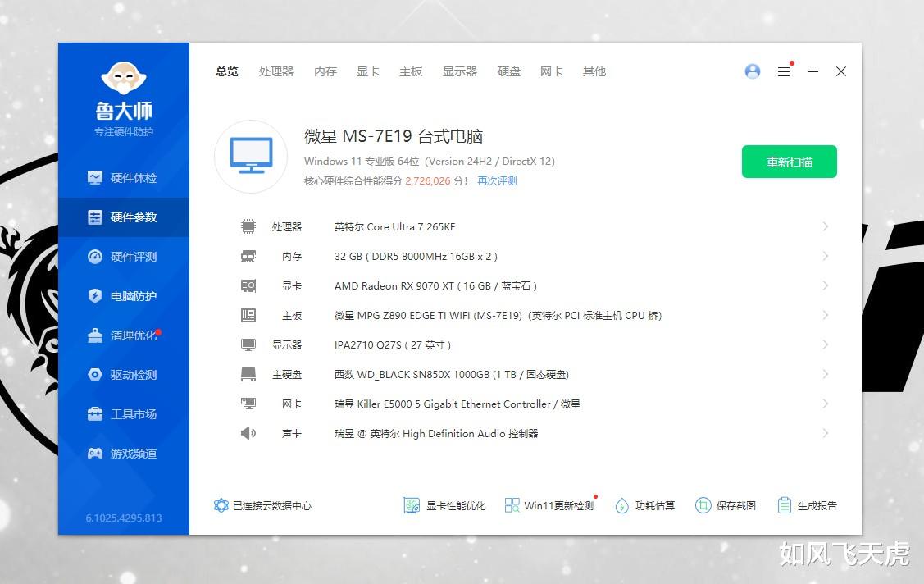
Task: Click the 鲁大师 mascot logo
Action: pyautogui.click(x=124, y=78)
